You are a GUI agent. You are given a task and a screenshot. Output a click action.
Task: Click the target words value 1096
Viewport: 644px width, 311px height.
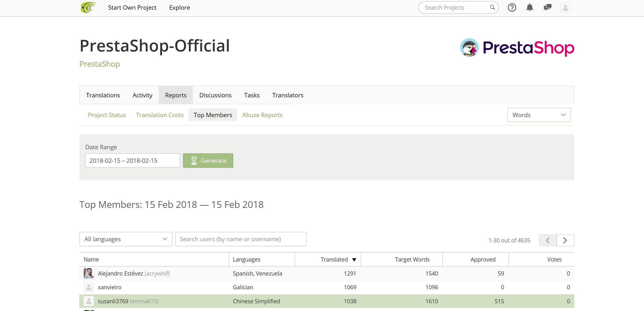click(432, 287)
